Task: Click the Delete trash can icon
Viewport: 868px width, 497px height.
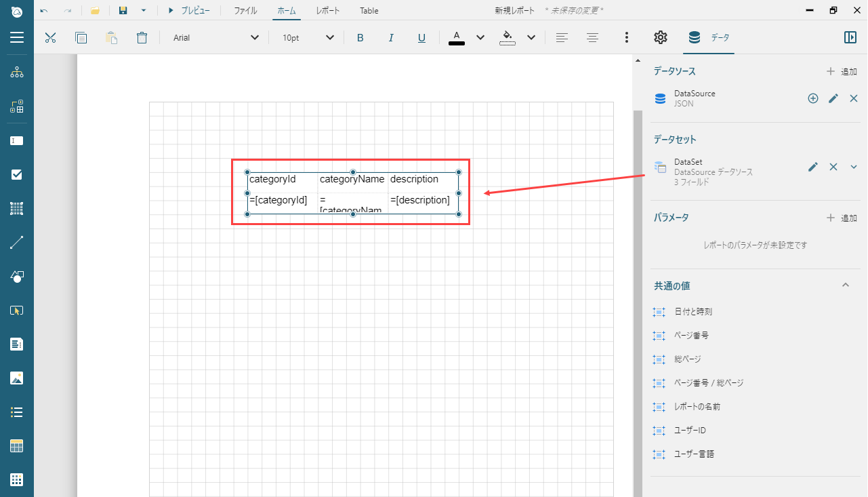Action: click(142, 38)
